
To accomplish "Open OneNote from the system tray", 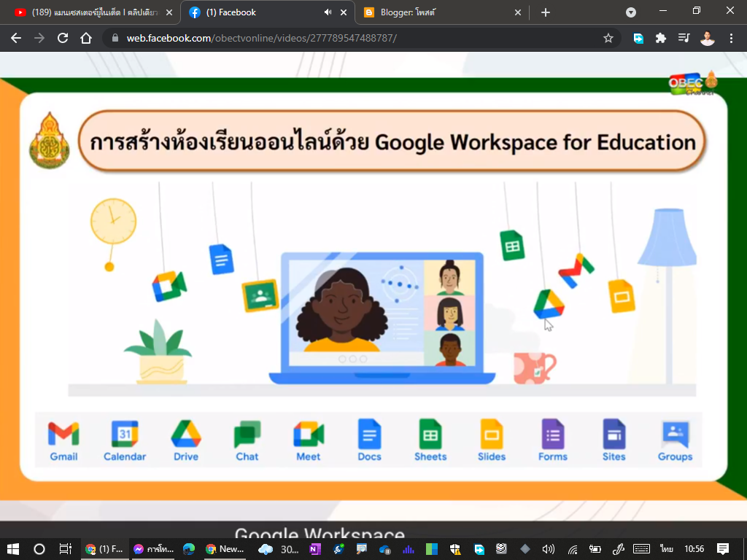I will click(315, 549).
